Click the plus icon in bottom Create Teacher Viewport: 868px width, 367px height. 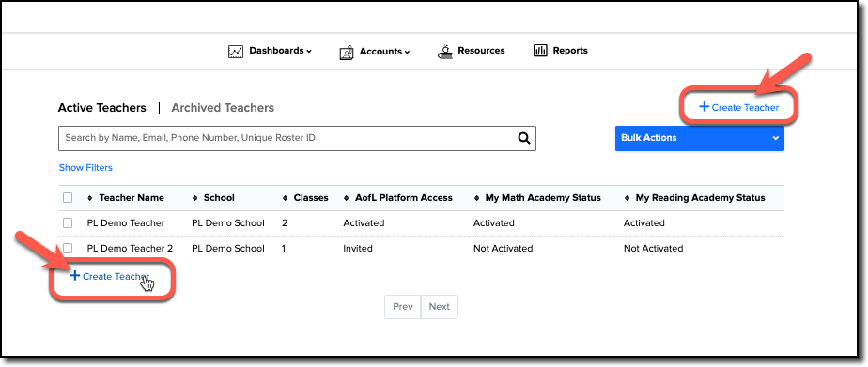(75, 275)
